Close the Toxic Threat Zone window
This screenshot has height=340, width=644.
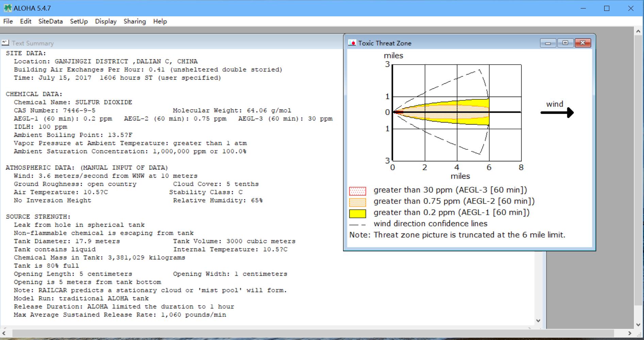click(583, 43)
